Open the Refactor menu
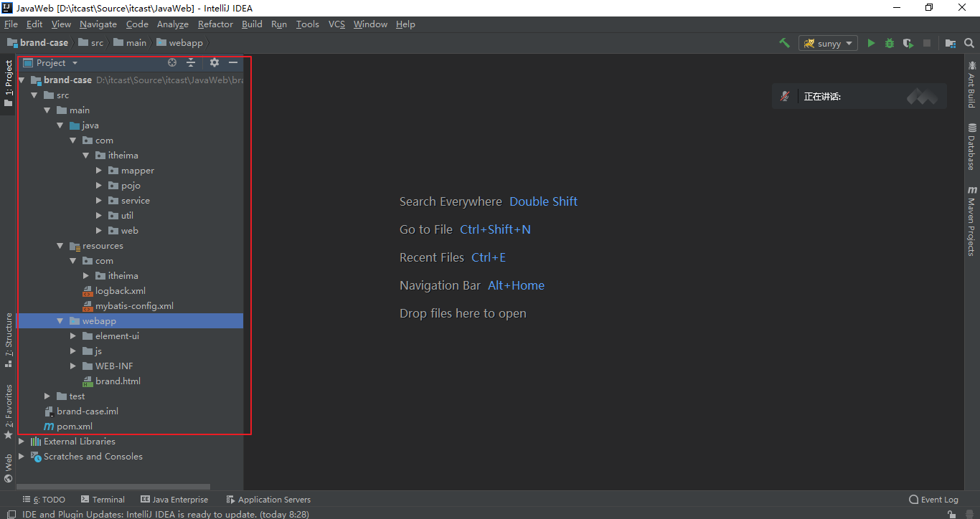The image size is (980, 519). coord(215,24)
